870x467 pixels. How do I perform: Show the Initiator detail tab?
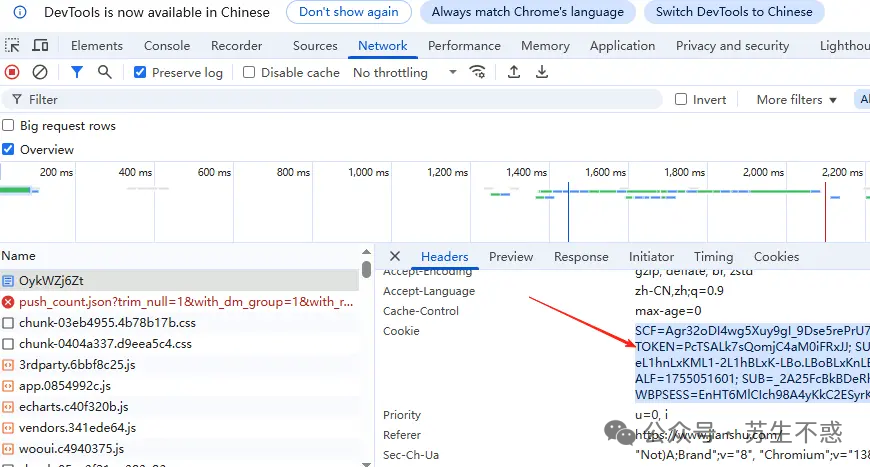pos(651,257)
